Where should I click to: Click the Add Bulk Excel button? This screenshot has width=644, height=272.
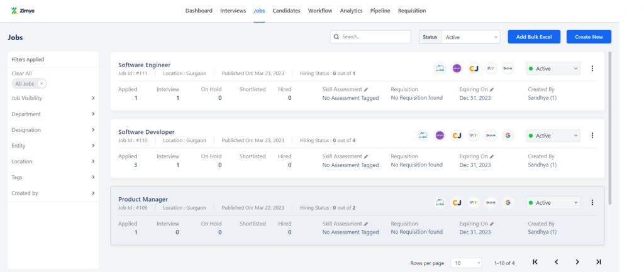(x=533, y=37)
